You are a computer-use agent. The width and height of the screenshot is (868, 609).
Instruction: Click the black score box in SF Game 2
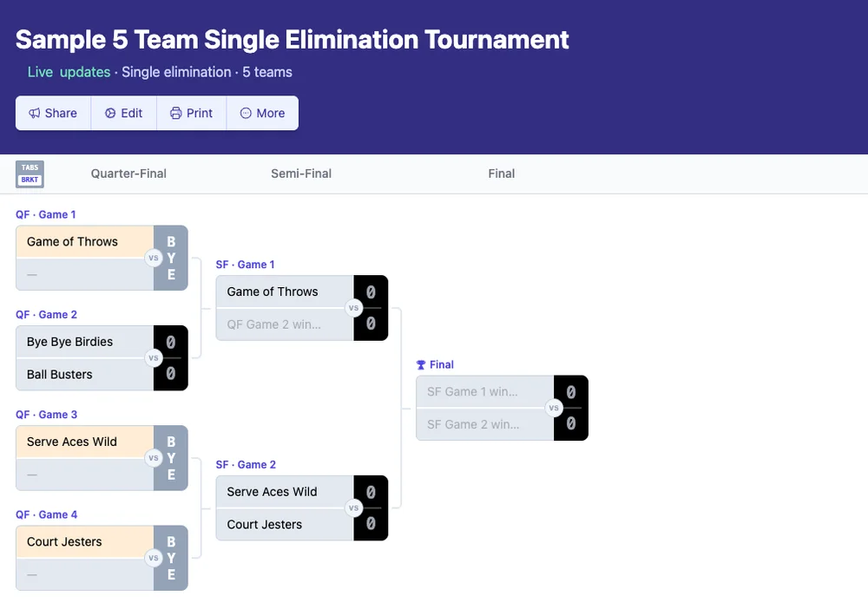(371, 507)
